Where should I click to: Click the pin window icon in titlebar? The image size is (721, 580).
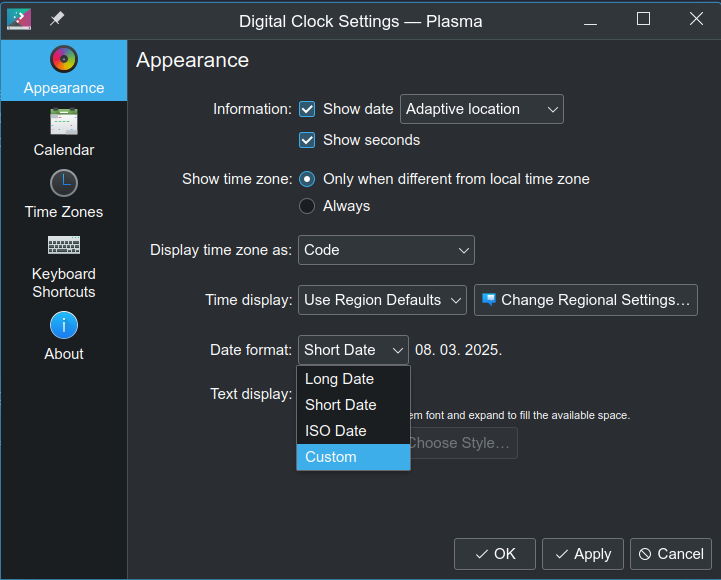[57, 19]
